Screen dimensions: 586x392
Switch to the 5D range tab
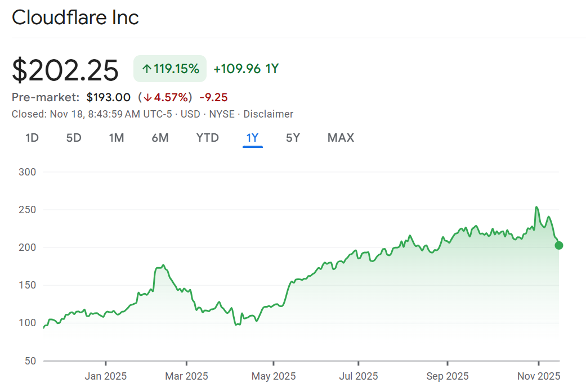click(x=74, y=138)
